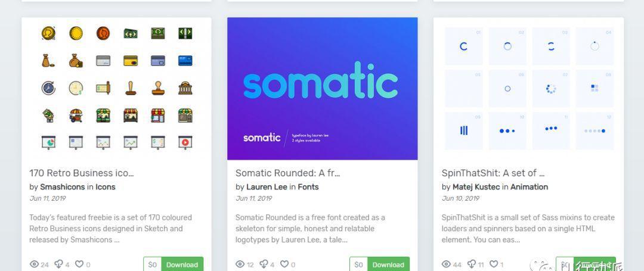Image resolution: width=644 pixels, height=271 pixels.
Task: Open the Icons category link
Action: (106, 187)
